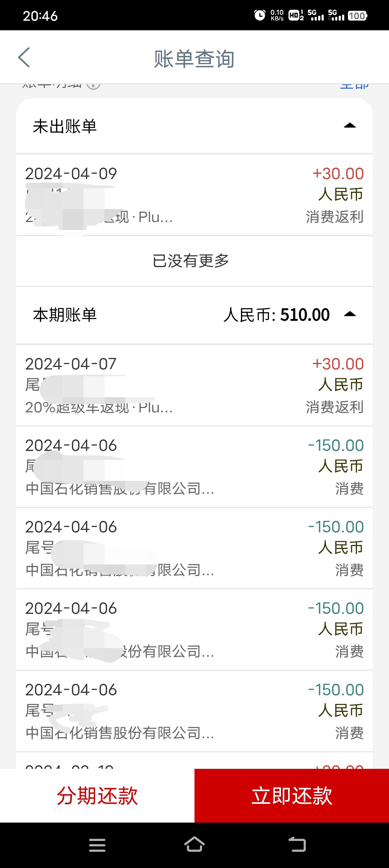Collapse the 本期账单 section arrow
The height and width of the screenshot is (868, 389).
350,314
